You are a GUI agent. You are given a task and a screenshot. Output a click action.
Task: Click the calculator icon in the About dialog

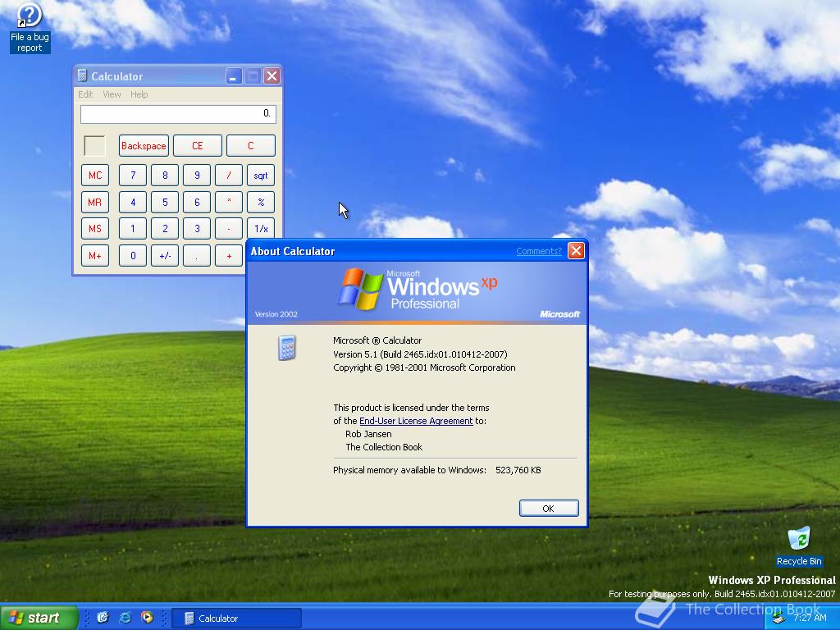point(287,348)
